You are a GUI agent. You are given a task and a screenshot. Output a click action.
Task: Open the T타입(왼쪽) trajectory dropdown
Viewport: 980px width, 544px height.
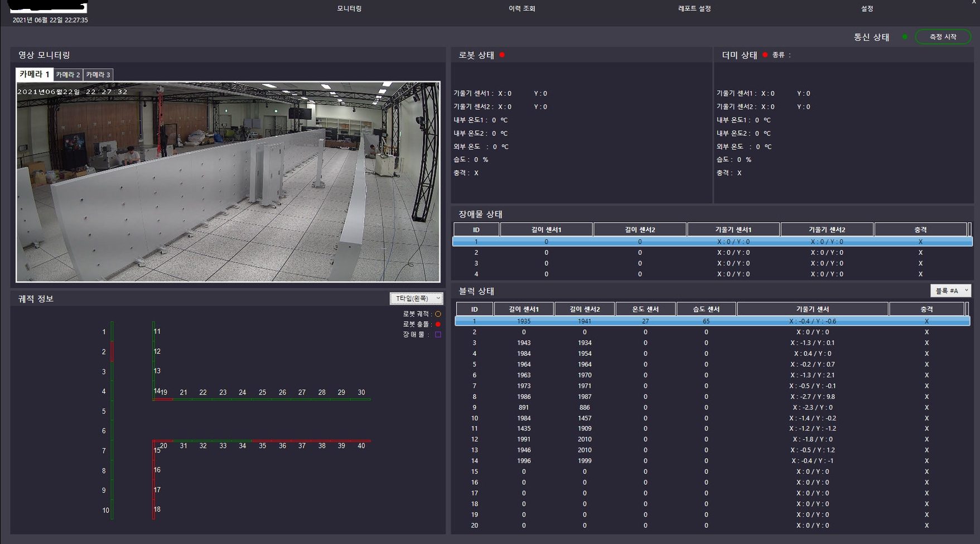(416, 299)
